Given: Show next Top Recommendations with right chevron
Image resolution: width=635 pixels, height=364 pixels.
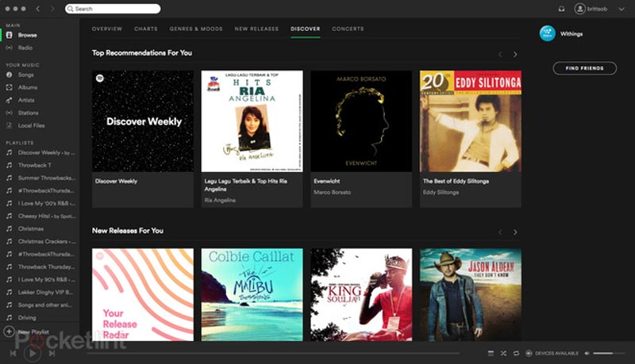Looking at the screenshot, I should click(515, 54).
